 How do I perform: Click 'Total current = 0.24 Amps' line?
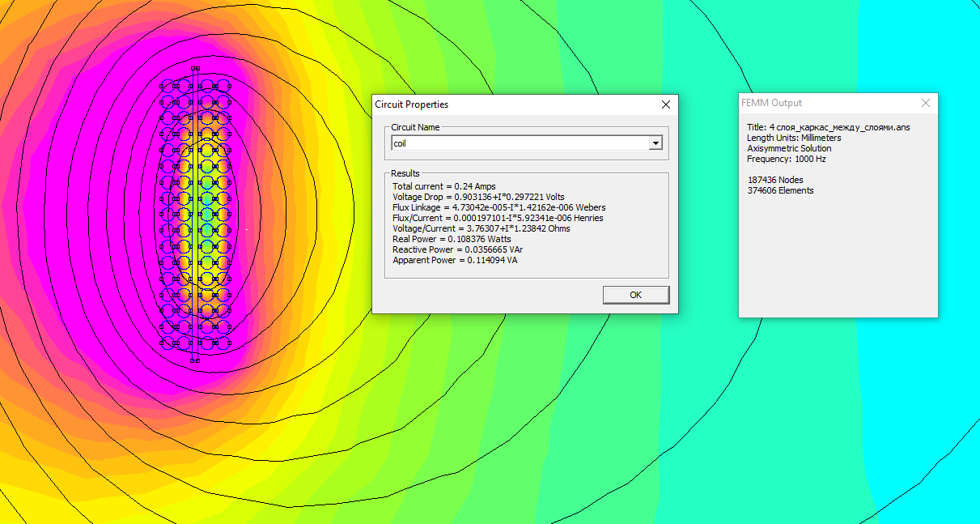(444, 186)
